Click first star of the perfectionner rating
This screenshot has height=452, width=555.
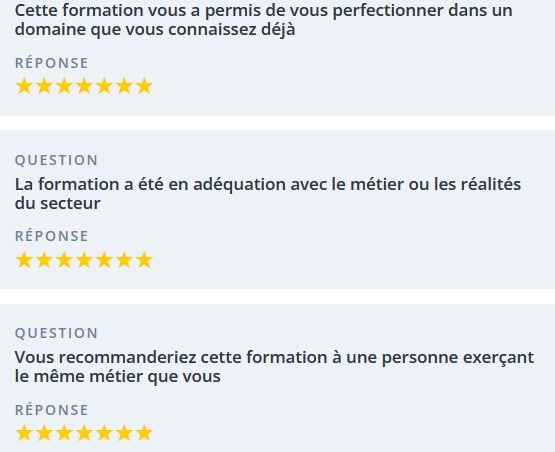(24, 86)
